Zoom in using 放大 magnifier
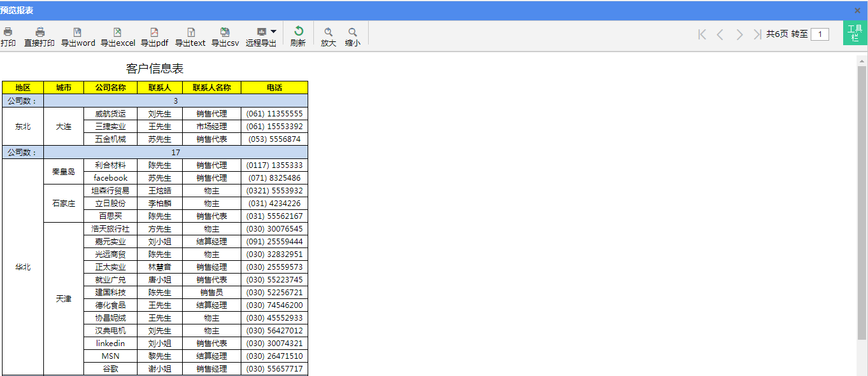This screenshot has height=376, width=868. (329, 32)
